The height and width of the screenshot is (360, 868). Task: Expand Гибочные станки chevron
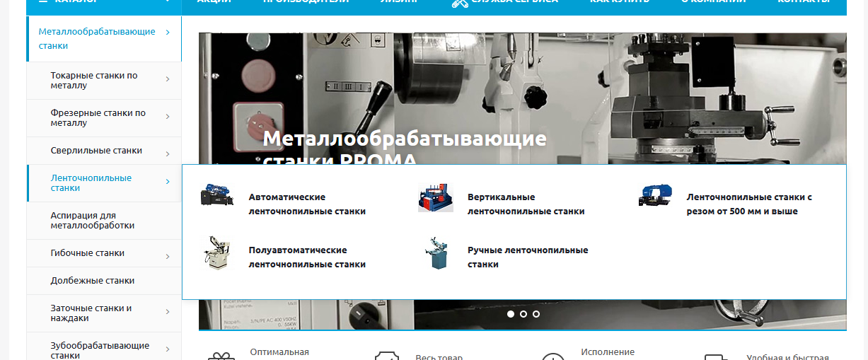coord(168,256)
